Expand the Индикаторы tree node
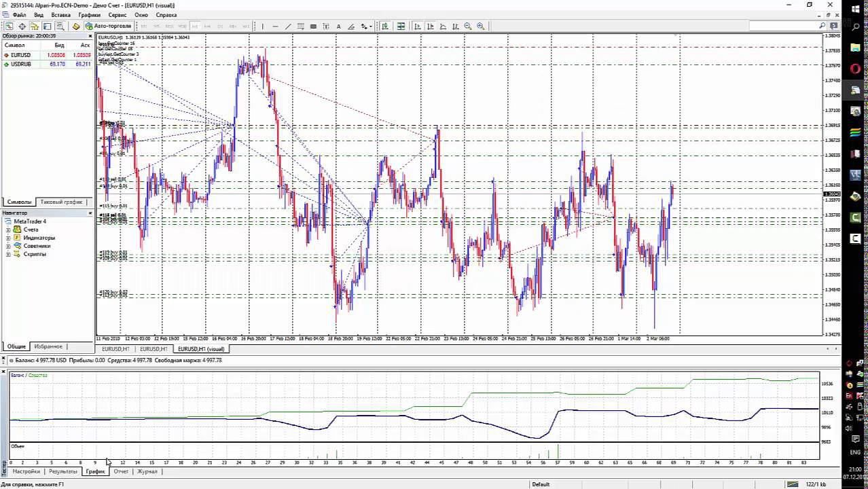The image size is (868, 489). click(8, 238)
